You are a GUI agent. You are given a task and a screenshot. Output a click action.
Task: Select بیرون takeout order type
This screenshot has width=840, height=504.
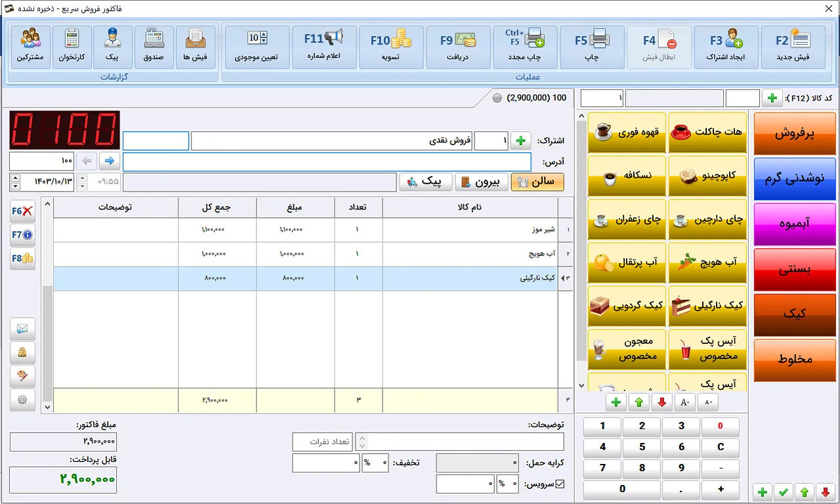[x=481, y=182]
